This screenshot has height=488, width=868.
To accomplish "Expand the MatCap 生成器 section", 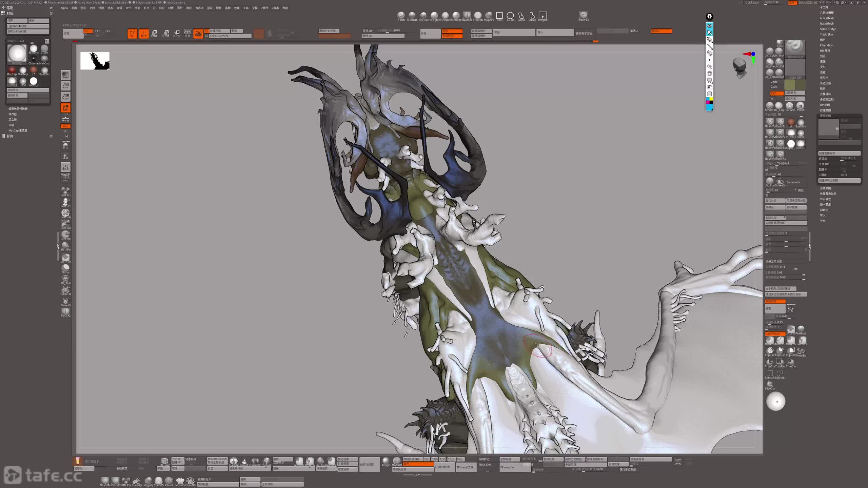I will pyautogui.click(x=18, y=130).
